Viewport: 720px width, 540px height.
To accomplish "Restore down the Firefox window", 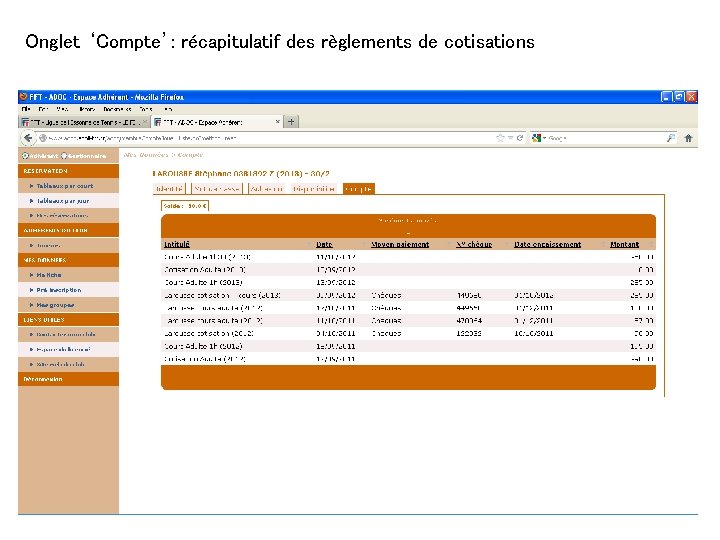I will (678, 96).
